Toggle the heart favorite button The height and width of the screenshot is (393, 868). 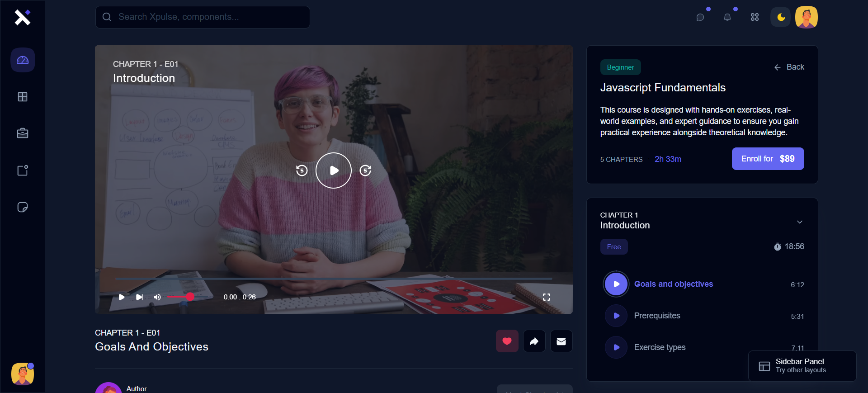tap(507, 341)
